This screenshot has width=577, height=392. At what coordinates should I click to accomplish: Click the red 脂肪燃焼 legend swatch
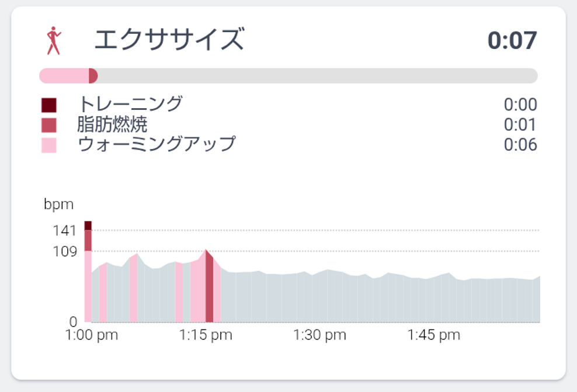pyautogui.click(x=49, y=125)
